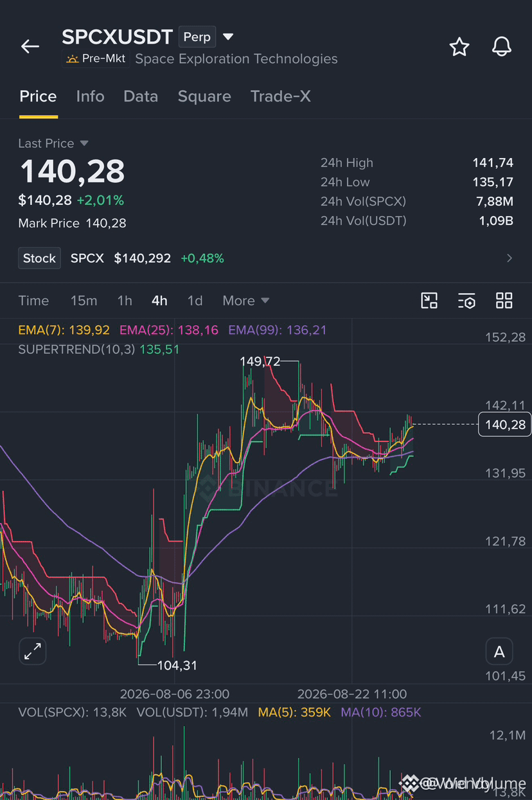Tap the VOL(SPCX): 13,8K label
This screenshot has height=800, width=532.
point(72,712)
